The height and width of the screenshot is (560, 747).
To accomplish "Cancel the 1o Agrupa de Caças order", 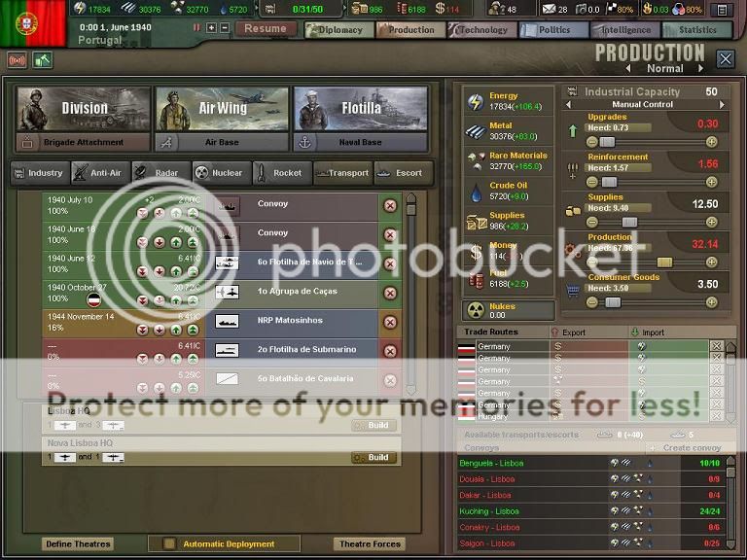I will pyautogui.click(x=390, y=293).
